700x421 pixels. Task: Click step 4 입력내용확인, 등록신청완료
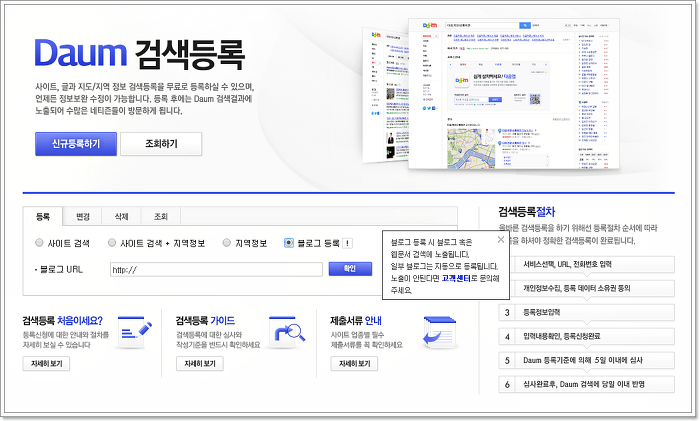tap(586, 337)
